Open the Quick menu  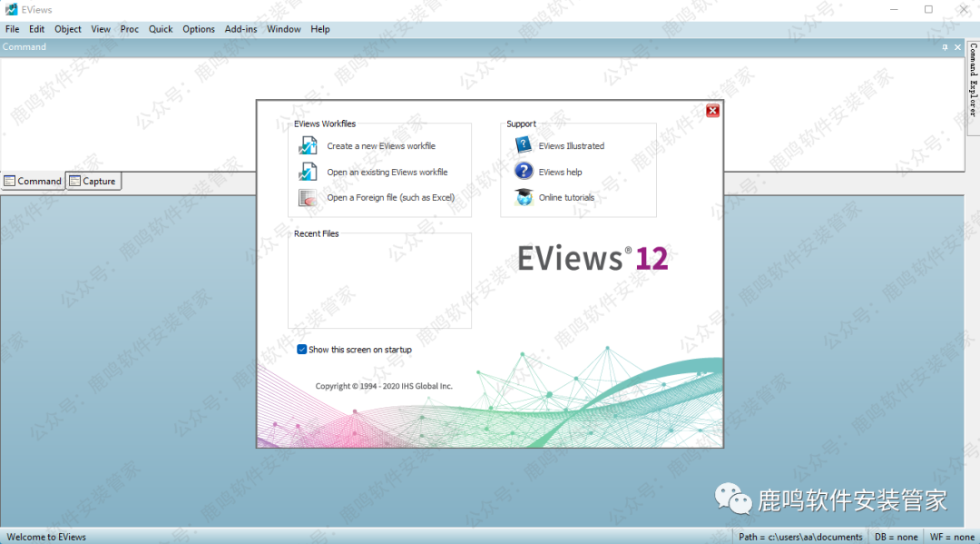click(161, 29)
